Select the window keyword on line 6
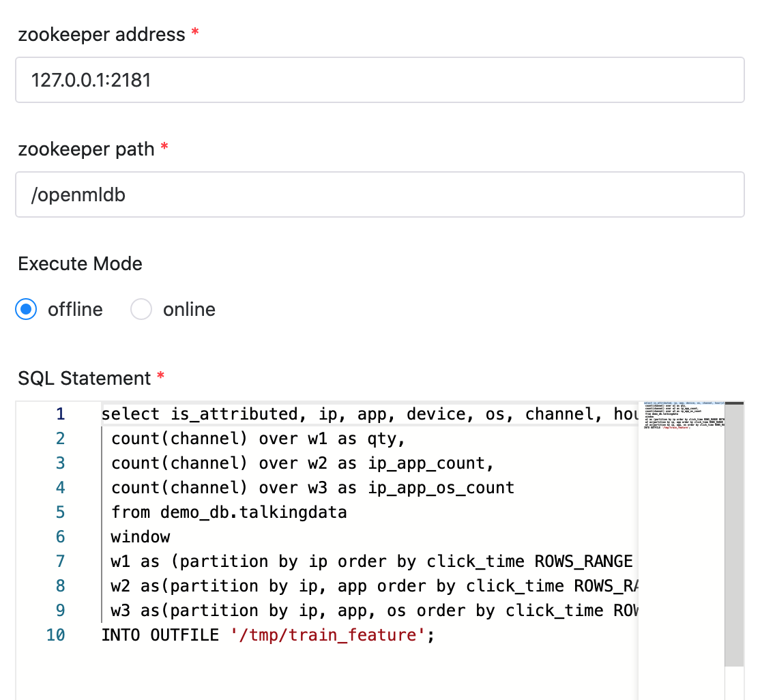This screenshot has width=775, height=700. pyautogui.click(x=140, y=536)
